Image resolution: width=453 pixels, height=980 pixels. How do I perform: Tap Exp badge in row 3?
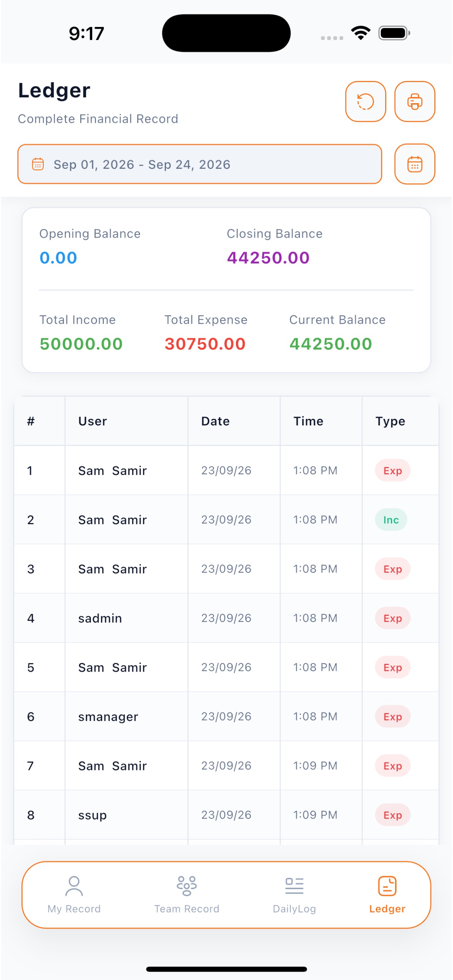392,569
